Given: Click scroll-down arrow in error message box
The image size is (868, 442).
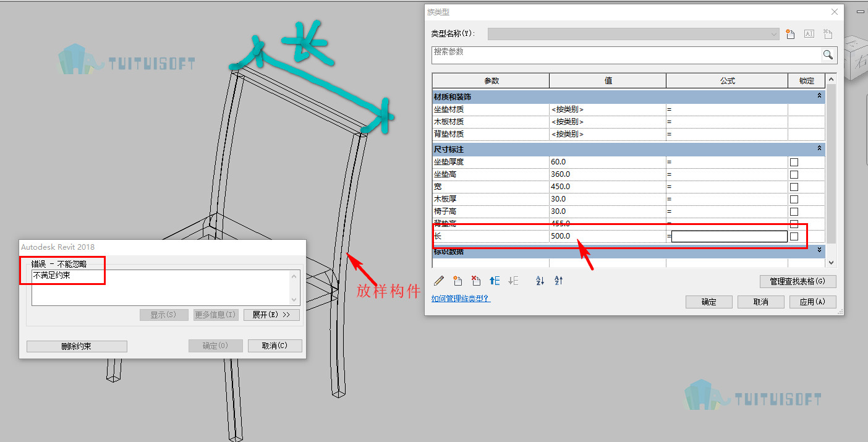Looking at the screenshot, I should point(294,300).
